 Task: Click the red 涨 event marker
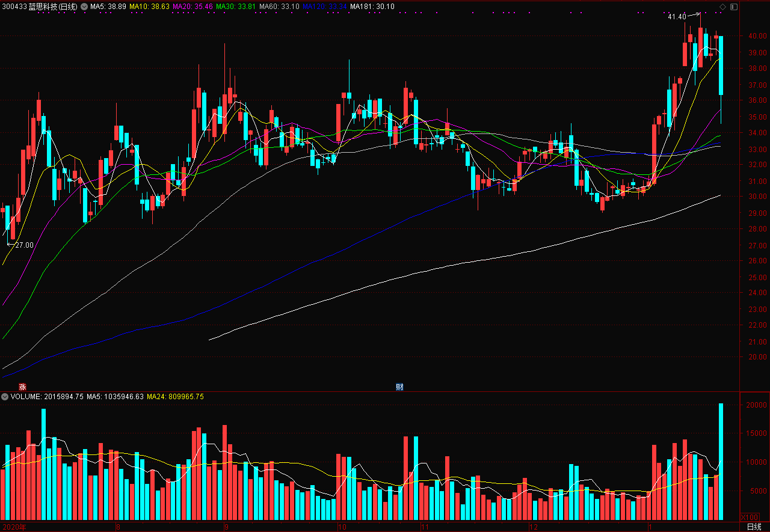[22, 387]
